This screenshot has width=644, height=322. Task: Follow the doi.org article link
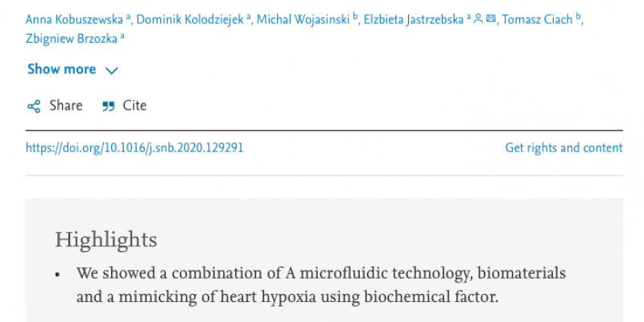(134, 148)
